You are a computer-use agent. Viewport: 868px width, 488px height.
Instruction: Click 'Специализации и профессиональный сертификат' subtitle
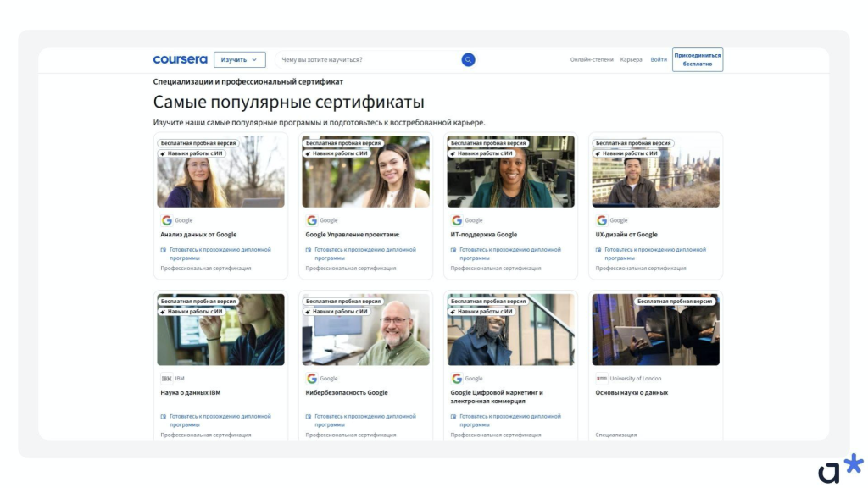248,82
